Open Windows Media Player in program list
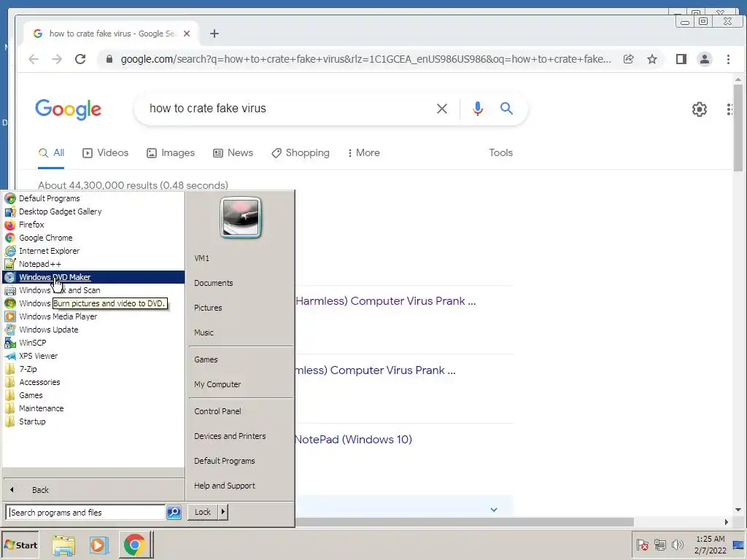 [x=58, y=316]
